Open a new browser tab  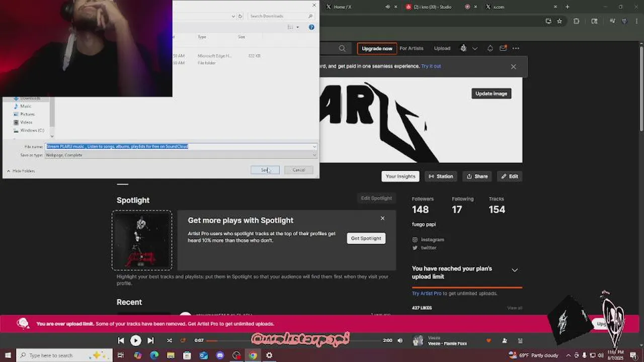pos(567,7)
